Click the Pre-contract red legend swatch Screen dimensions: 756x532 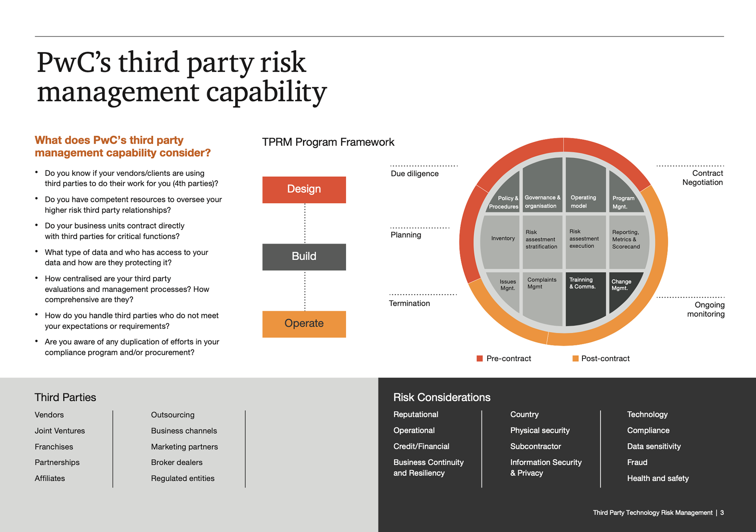pos(480,358)
